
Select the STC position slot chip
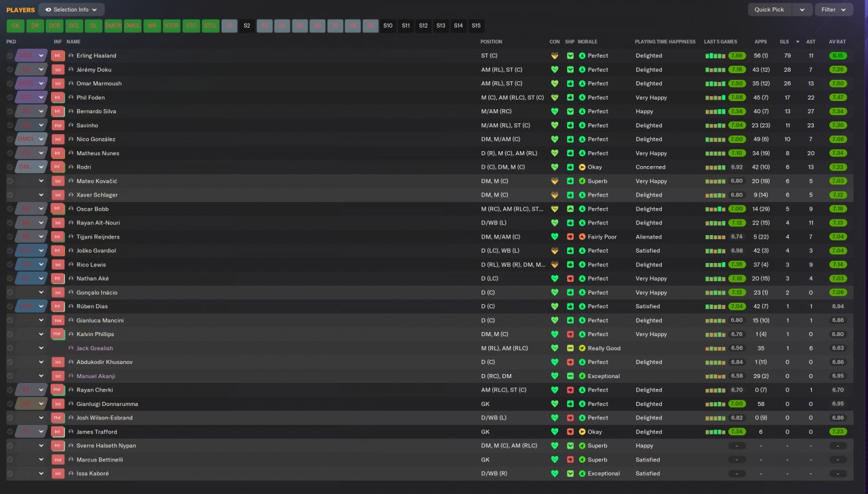pos(191,26)
